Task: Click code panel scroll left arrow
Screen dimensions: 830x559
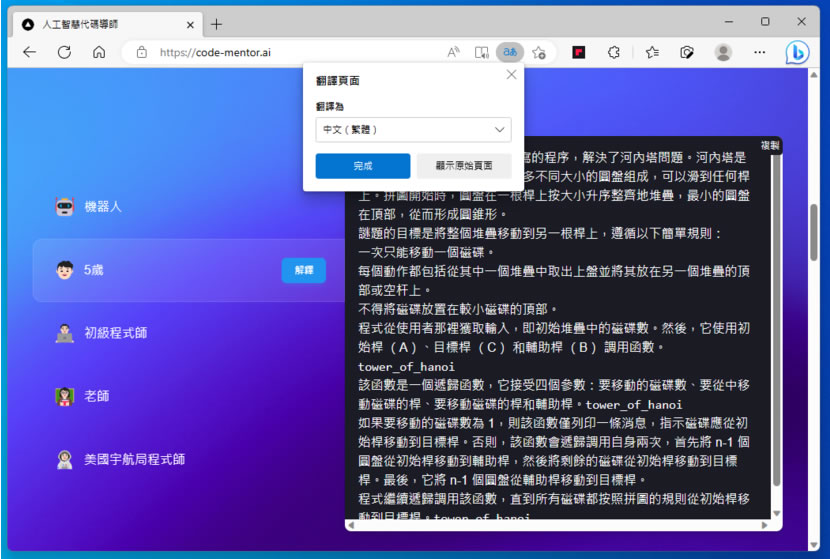Action: [x=351, y=525]
